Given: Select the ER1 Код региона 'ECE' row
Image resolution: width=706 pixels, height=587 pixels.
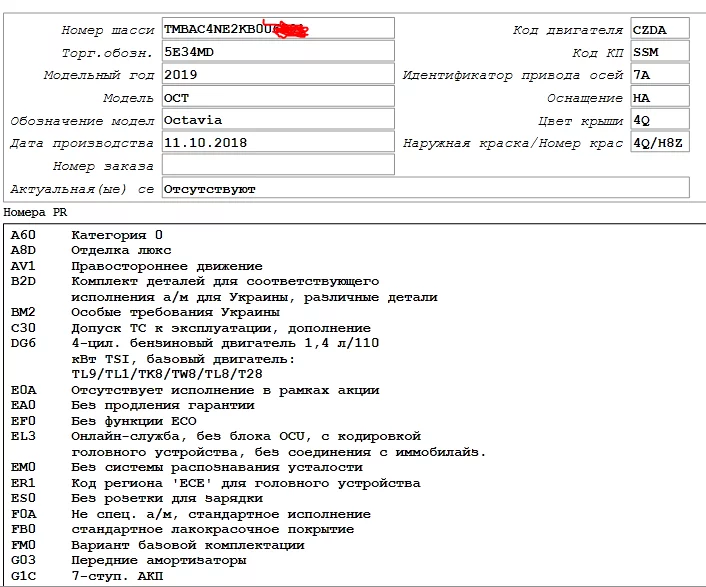Looking at the screenshot, I should (215, 483).
